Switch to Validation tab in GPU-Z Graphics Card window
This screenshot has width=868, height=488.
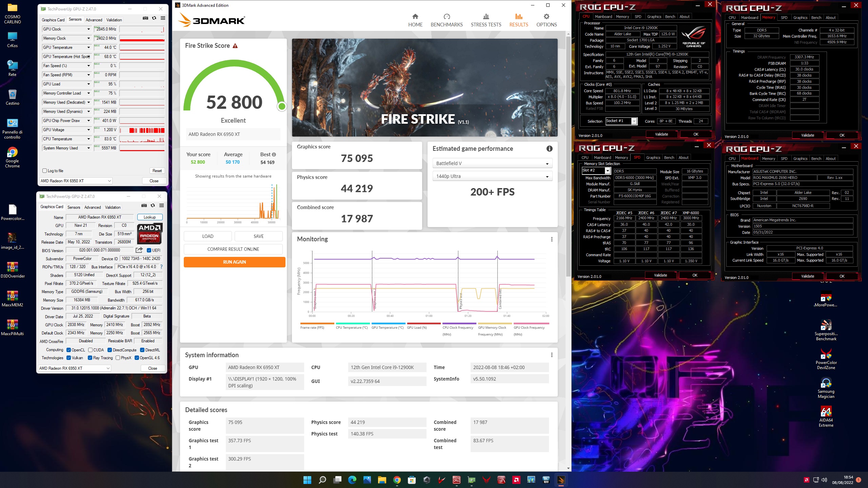[113, 207]
